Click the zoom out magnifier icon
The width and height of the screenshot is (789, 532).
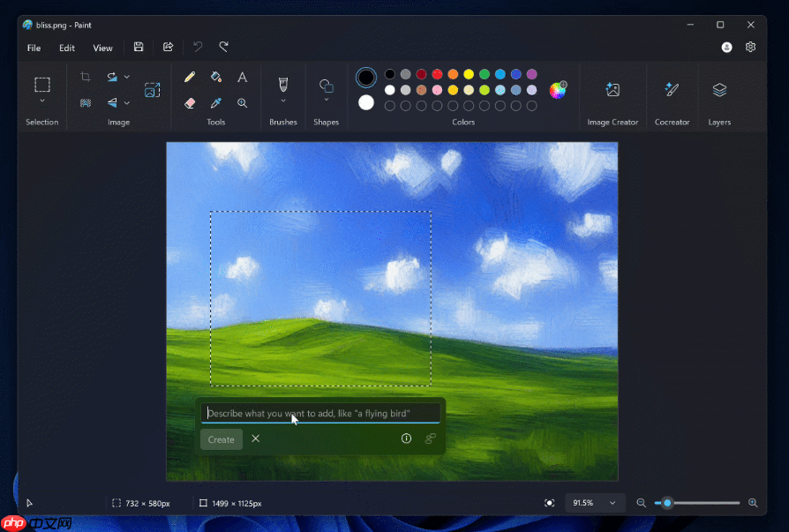pyautogui.click(x=641, y=503)
